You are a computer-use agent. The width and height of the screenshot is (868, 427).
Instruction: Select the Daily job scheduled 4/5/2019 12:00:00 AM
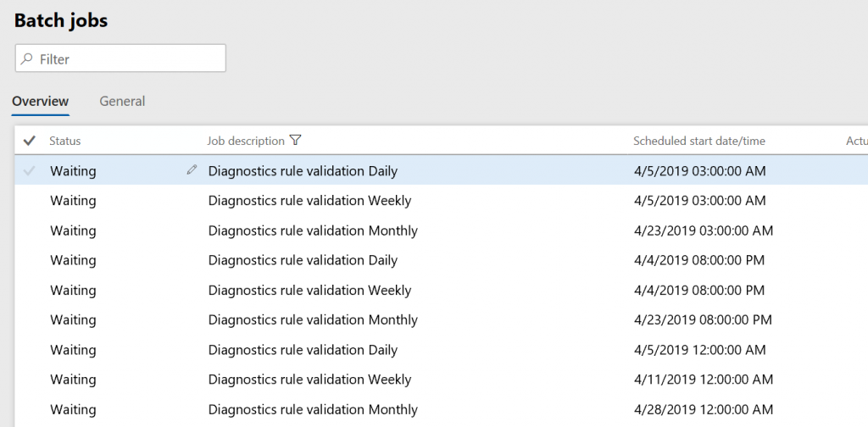pyautogui.click(x=303, y=350)
